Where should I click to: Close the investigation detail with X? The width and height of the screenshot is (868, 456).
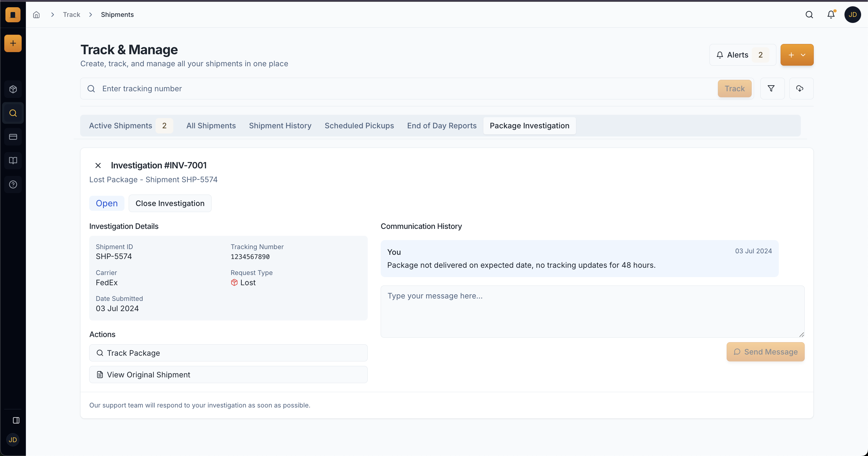point(98,165)
